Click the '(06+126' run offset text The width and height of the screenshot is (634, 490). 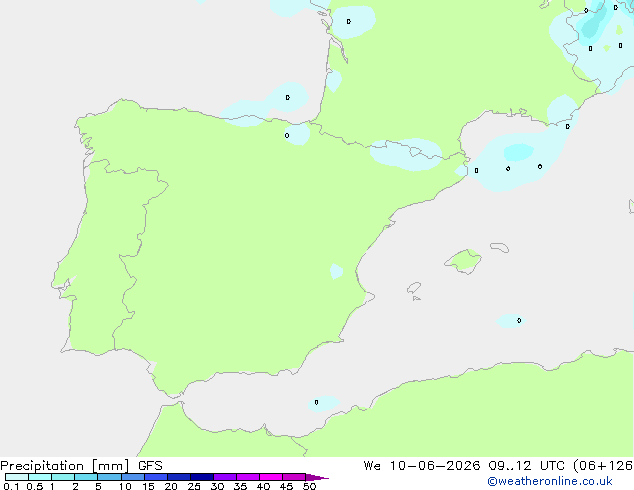pyautogui.click(x=603, y=466)
